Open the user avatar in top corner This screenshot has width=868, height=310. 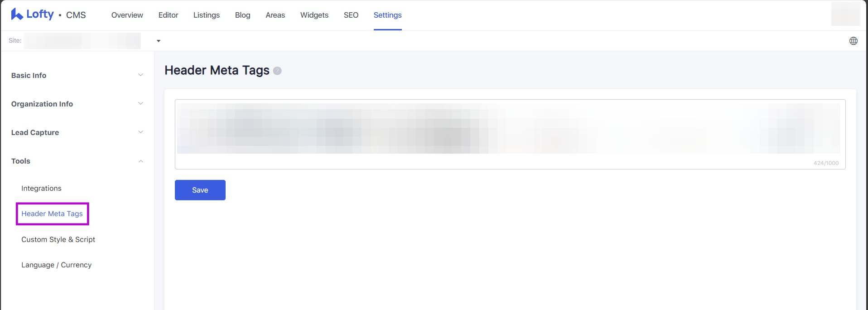coord(845,14)
